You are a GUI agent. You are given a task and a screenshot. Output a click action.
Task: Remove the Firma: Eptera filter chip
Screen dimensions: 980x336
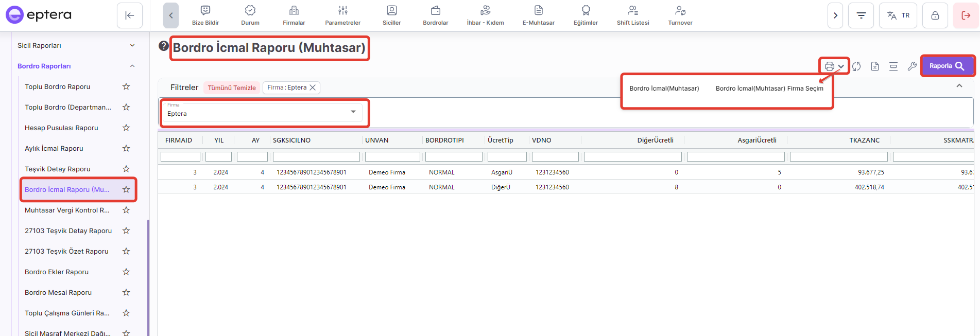(313, 87)
